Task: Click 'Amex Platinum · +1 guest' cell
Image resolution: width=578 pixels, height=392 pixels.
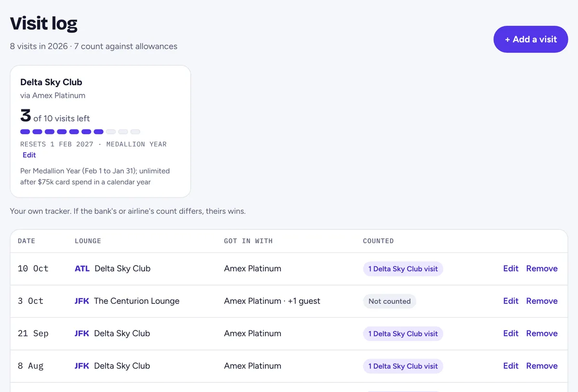Action: 272,301
